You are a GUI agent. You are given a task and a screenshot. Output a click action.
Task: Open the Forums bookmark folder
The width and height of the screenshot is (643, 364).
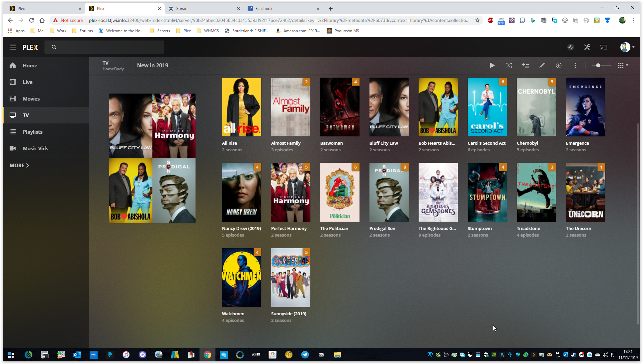(x=82, y=31)
